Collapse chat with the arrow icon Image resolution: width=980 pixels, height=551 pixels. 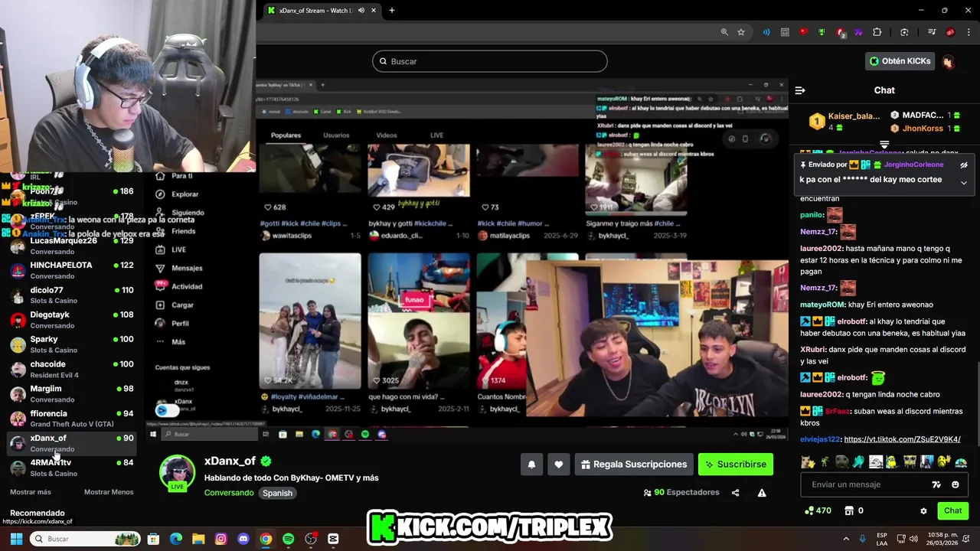tap(800, 90)
